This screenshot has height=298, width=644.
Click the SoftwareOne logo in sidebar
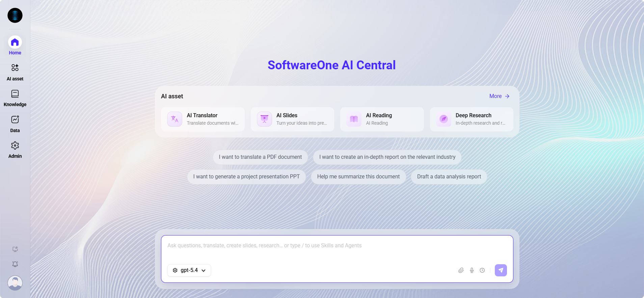(x=15, y=16)
